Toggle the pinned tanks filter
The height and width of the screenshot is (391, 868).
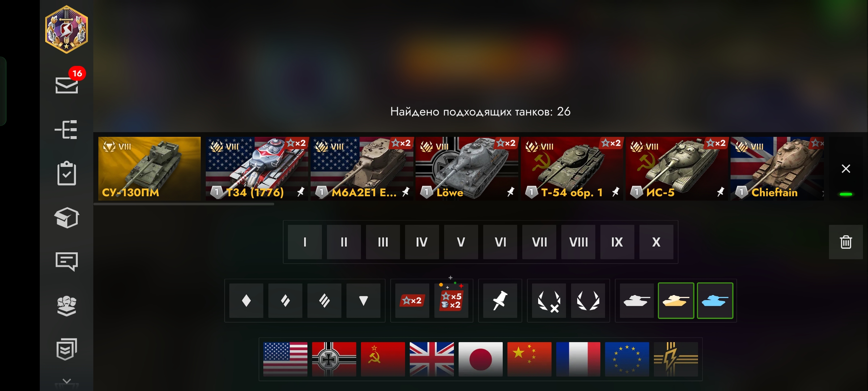pos(500,300)
